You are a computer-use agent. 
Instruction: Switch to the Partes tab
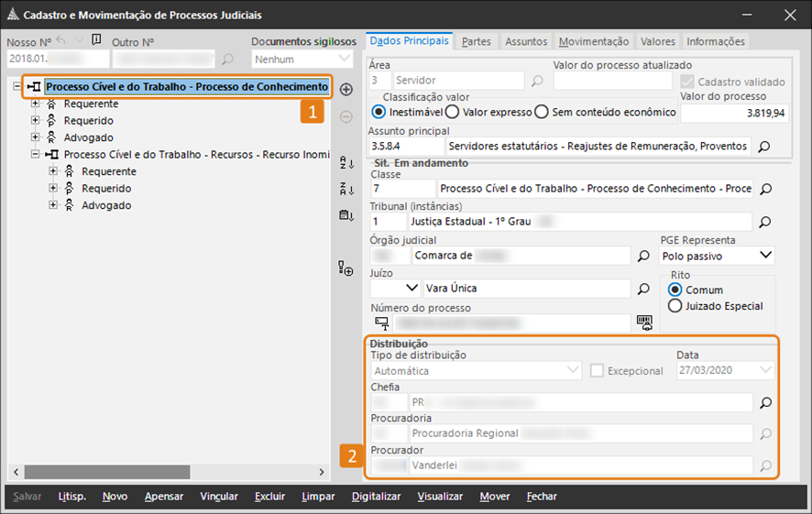(x=476, y=41)
